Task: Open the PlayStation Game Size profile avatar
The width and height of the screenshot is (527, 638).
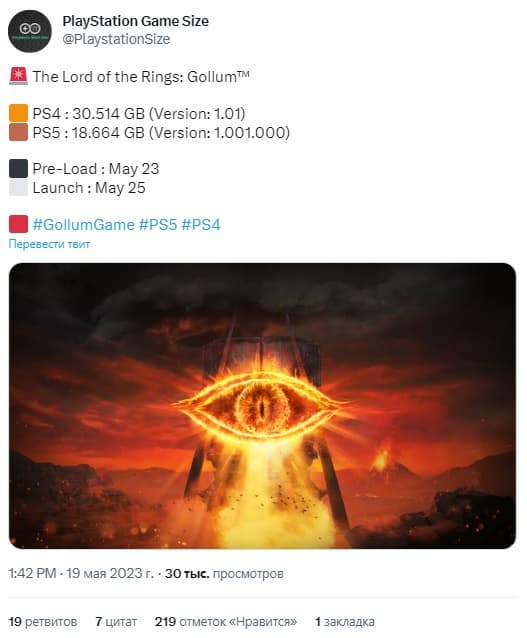Action: (30, 31)
